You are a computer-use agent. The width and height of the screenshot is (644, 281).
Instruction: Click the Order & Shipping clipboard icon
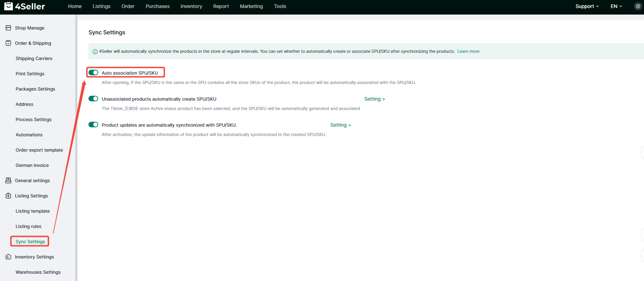pyautogui.click(x=8, y=43)
